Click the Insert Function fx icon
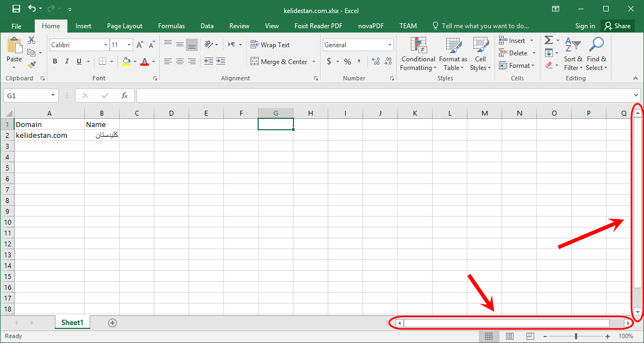Screen dimensions: 644x343 124,96
